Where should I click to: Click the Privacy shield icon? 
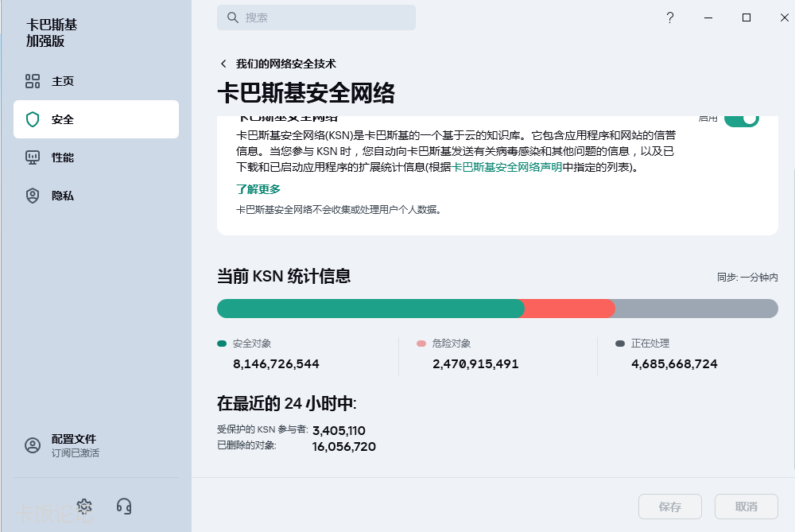(x=33, y=196)
